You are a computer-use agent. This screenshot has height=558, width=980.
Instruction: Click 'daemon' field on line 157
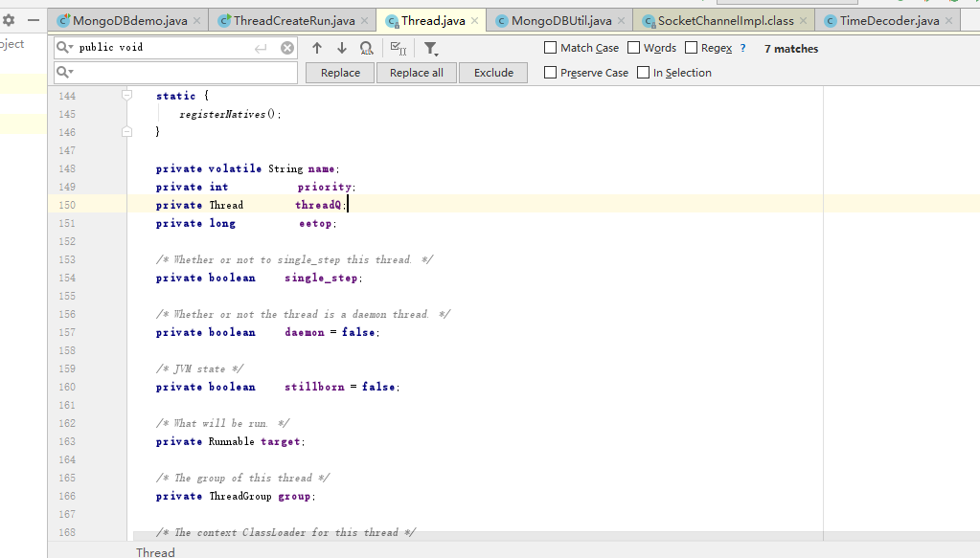(x=305, y=332)
